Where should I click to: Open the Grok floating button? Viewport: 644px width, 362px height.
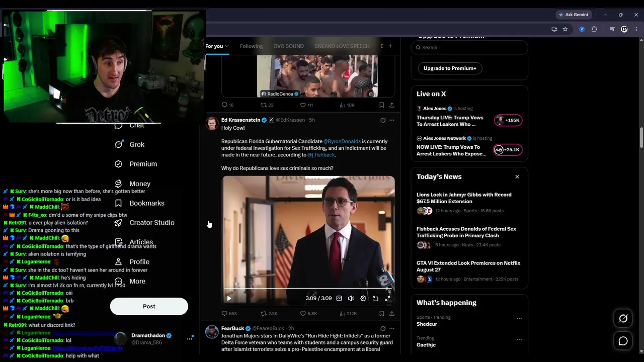click(623, 319)
